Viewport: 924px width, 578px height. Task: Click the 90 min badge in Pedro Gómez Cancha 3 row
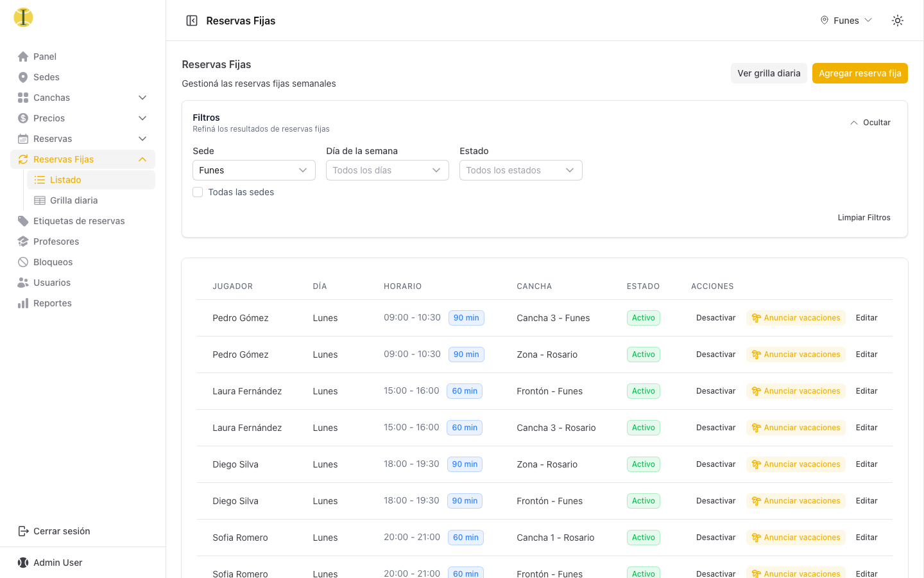466,318
